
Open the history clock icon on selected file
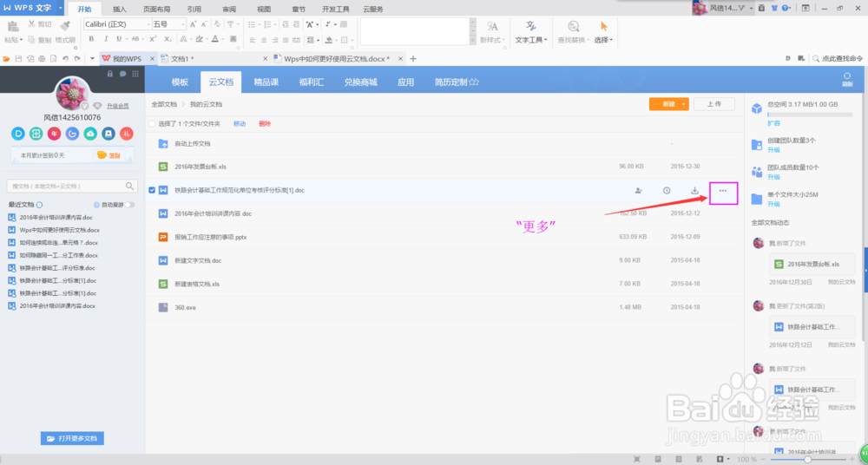pyautogui.click(x=667, y=191)
